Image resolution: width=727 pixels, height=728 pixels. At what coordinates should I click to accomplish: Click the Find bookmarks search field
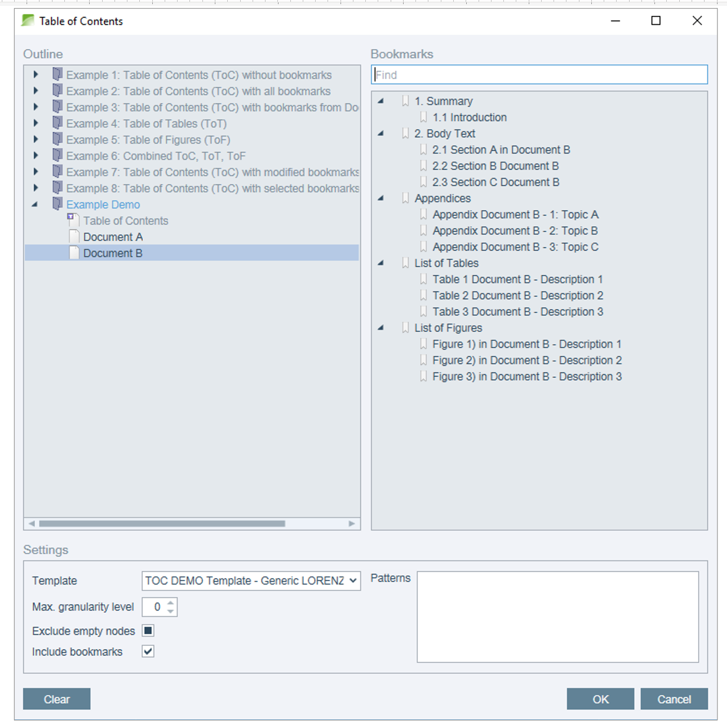pyautogui.click(x=539, y=74)
